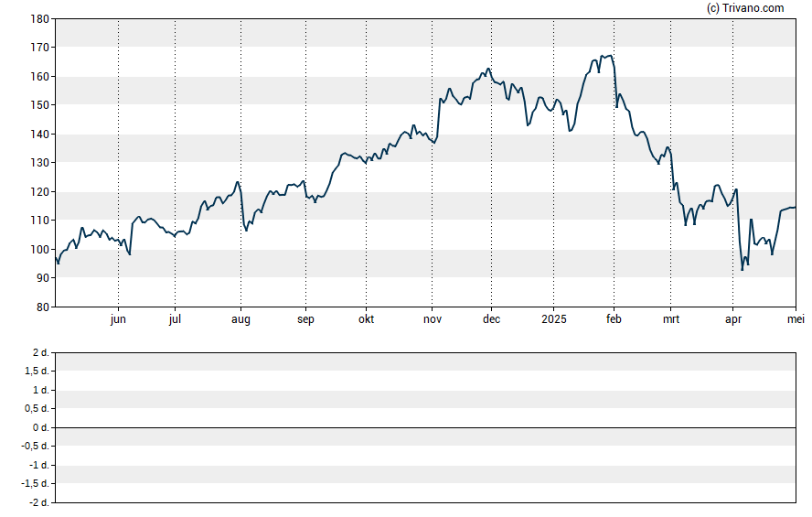The width and height of the screenshot is (812, 517).
Task: Click the 80 y-axis value
Action: (x=43, y=307)
